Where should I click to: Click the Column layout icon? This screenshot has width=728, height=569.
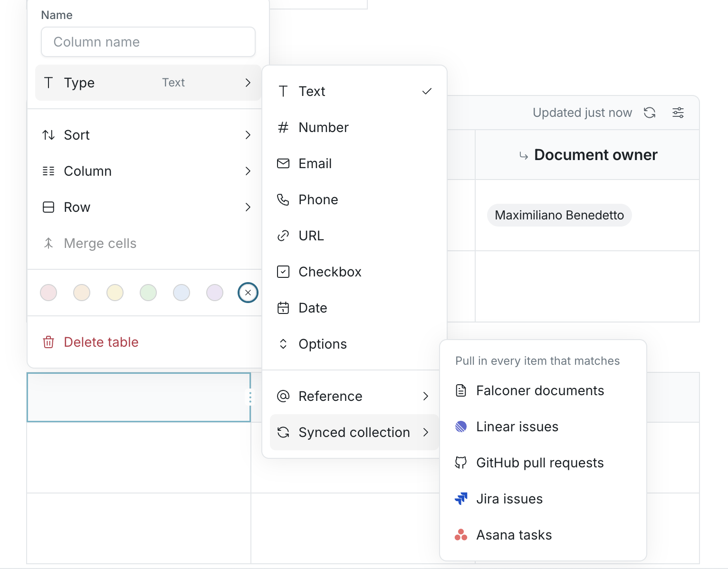pyautogui.click(x=48, y=171)
